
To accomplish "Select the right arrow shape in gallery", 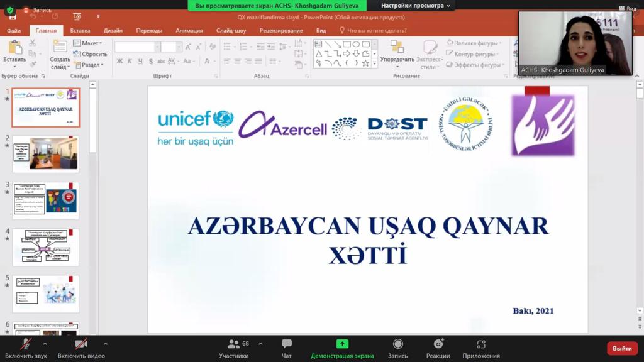I will pyautogui.click(x=347, y=54).
